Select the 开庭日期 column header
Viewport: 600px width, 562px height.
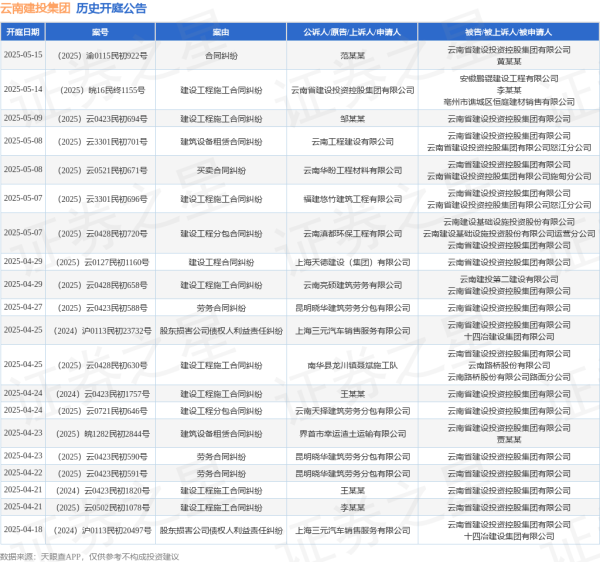[x=23, y=32]
